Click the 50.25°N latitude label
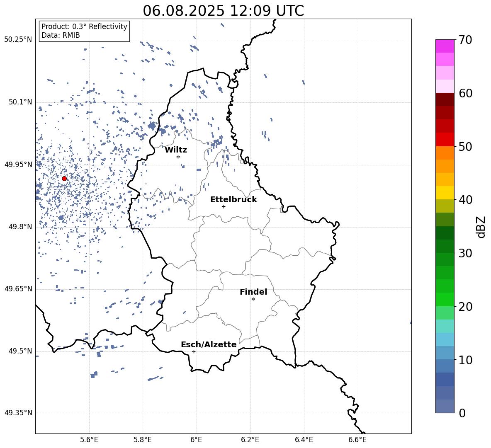Viewport: 491px width, 448px height. coord(18,40)
